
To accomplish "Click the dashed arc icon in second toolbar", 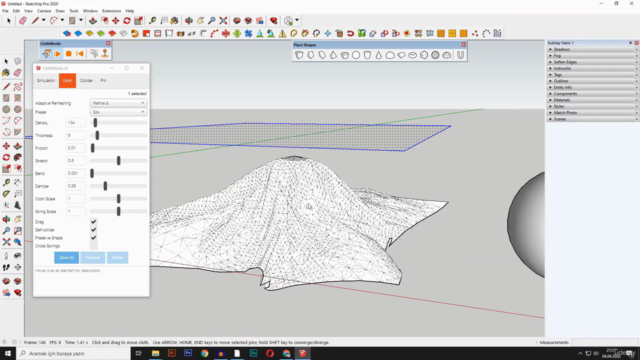I will [x=486, y=33].
